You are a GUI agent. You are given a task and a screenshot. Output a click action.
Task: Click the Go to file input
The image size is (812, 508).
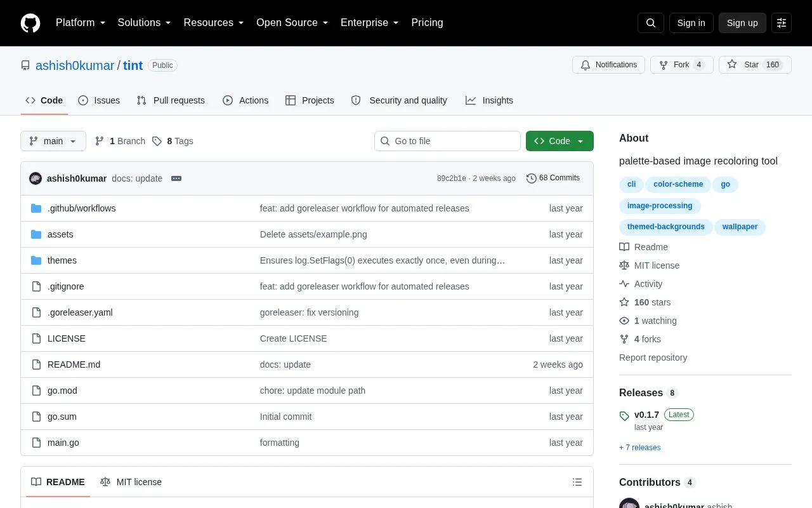pos(447,141)
